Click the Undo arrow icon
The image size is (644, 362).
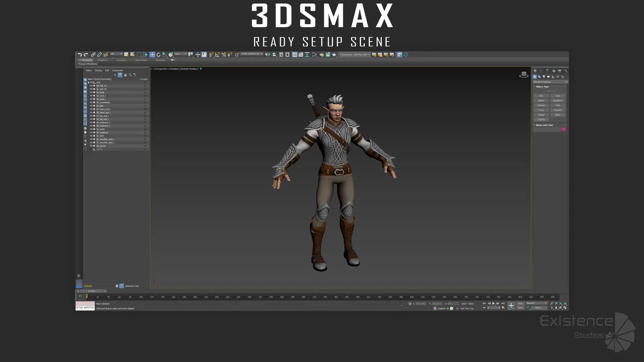[79, 55]
